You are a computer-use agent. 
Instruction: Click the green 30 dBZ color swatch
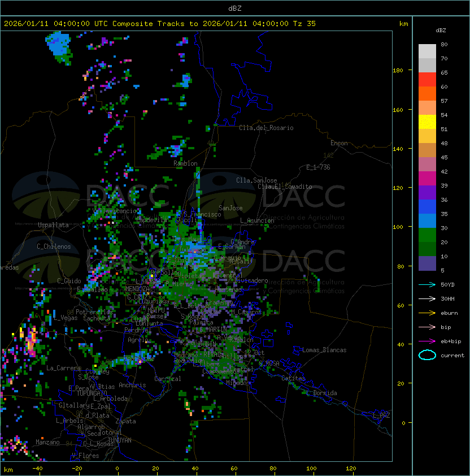(427, 235)
